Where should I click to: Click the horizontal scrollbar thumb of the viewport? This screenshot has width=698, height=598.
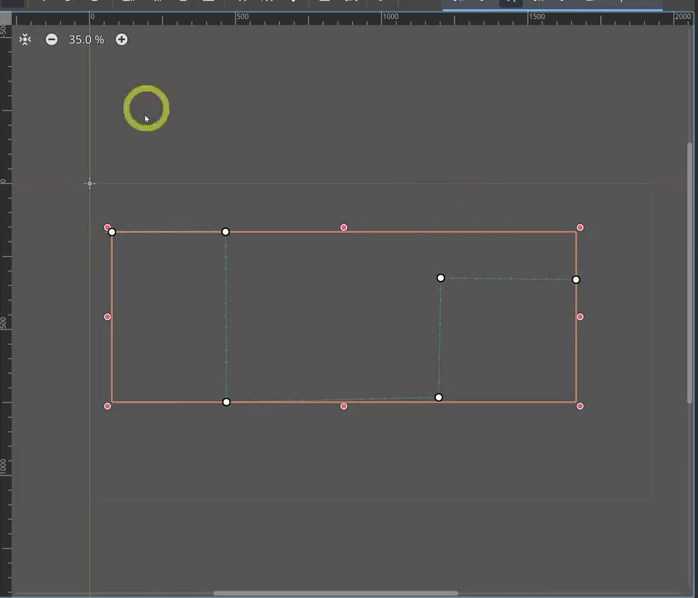pyautogui.click(x=336, y=593)
